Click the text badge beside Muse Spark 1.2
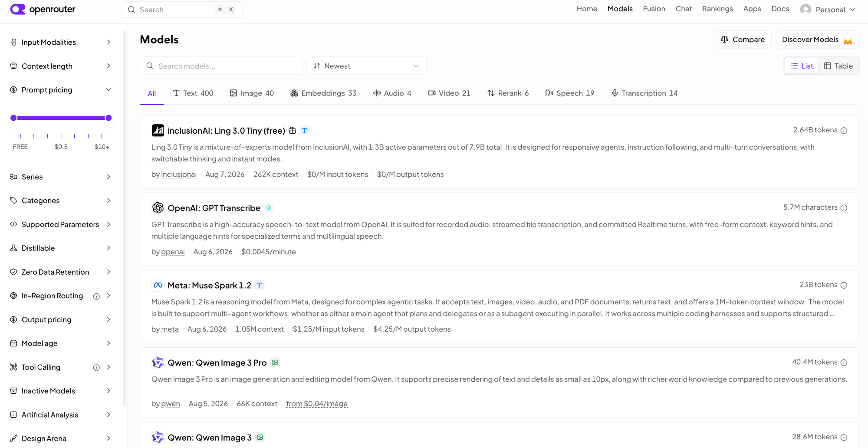 point(260,285)
